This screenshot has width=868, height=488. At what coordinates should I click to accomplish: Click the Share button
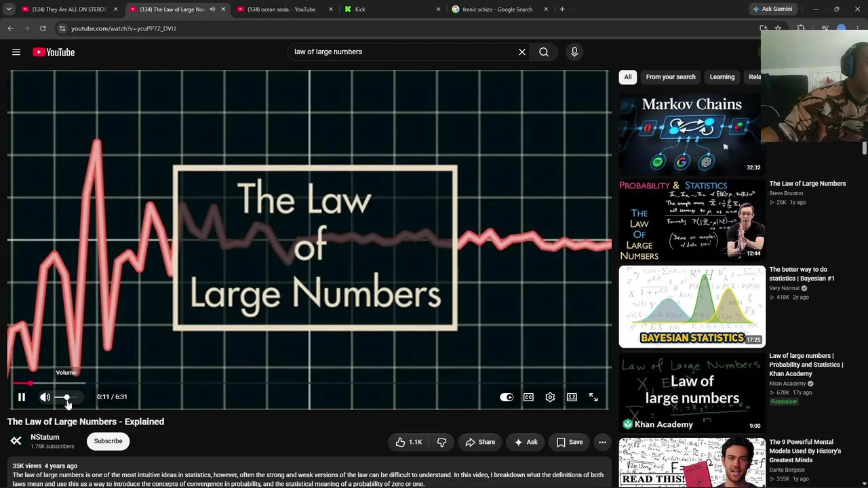[x=480, y=442]
